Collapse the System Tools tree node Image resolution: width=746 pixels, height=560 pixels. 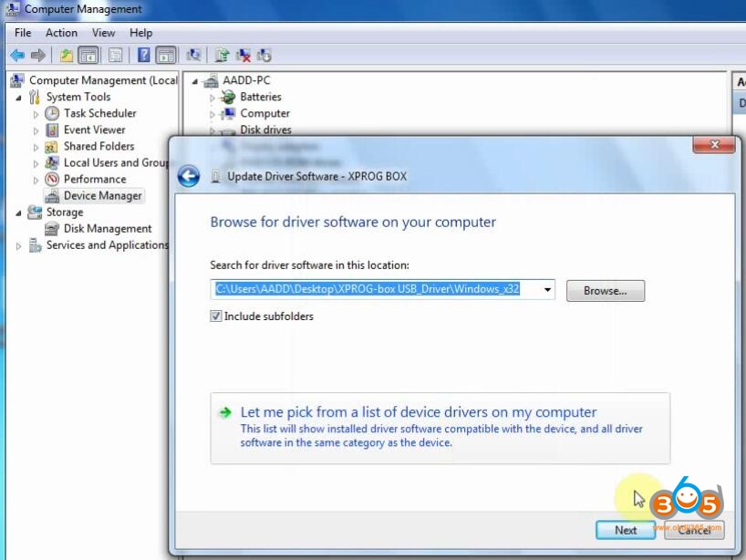pos(19,98)
